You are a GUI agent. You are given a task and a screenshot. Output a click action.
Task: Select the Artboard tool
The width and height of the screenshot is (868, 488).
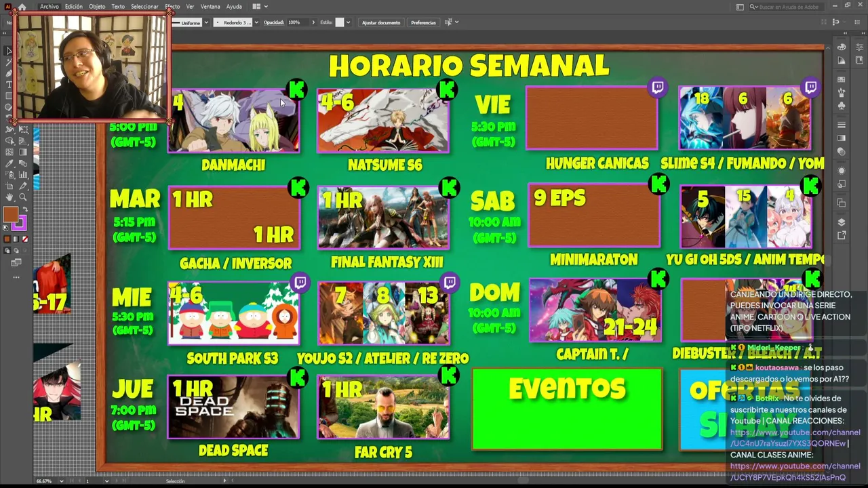click(9, 186)
